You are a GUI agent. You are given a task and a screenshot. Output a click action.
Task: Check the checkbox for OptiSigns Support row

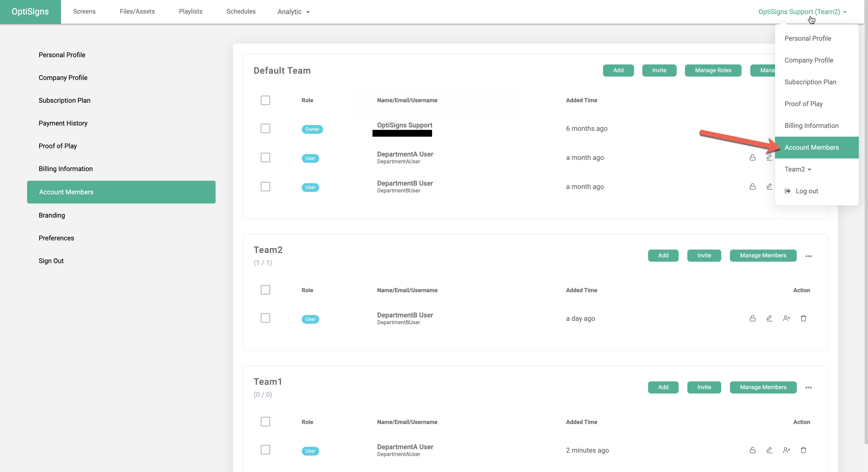coord(265,128)
